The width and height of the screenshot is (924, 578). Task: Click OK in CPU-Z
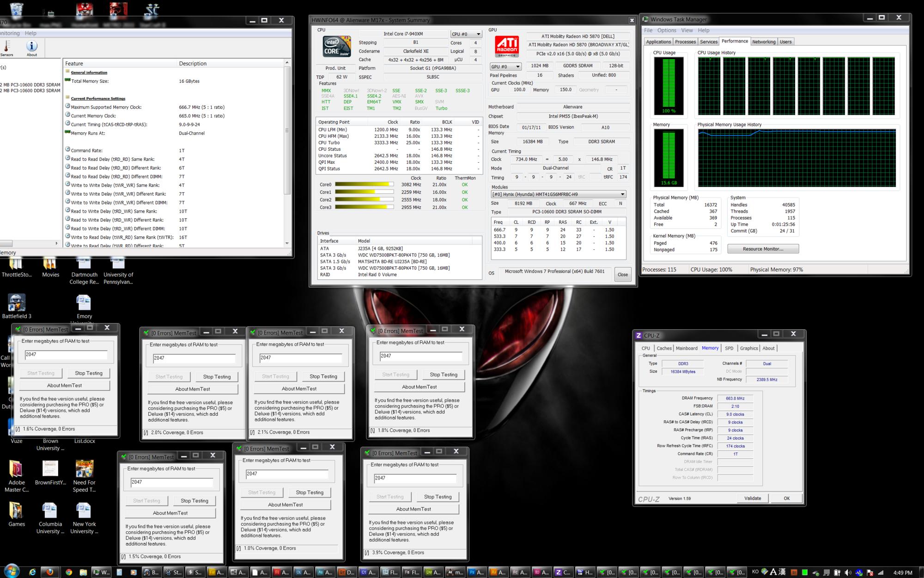(786, 498)
